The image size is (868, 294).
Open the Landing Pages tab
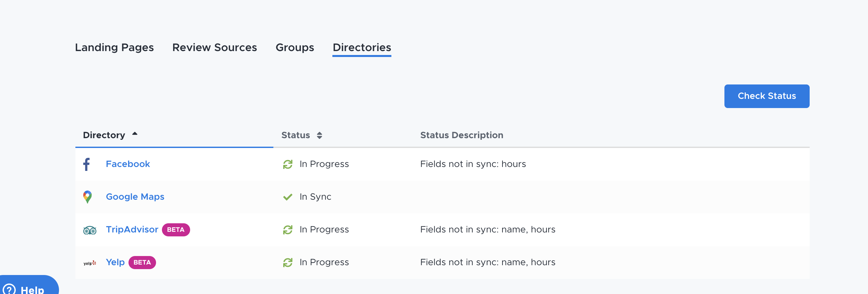click(114, 47)
